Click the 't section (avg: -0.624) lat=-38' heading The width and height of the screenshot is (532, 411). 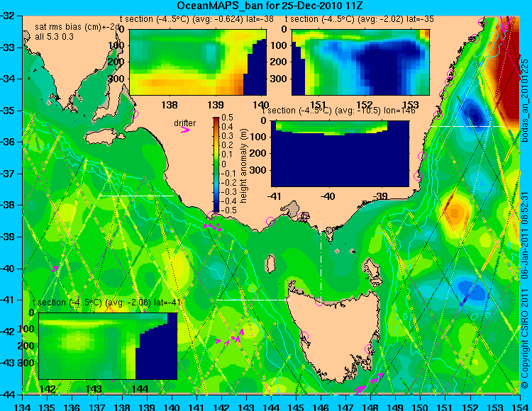pyautogui.click(x=196, y=19)
